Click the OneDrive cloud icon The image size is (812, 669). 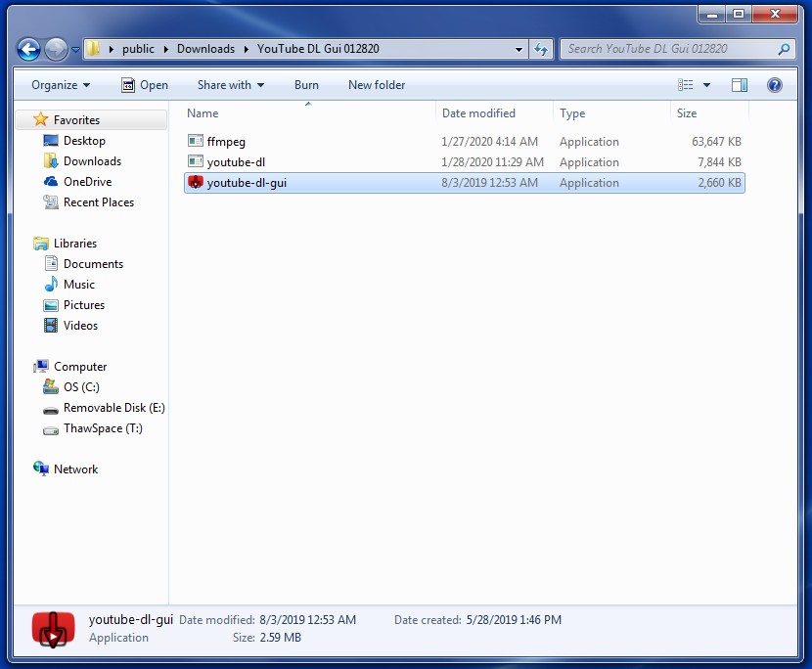51,182
